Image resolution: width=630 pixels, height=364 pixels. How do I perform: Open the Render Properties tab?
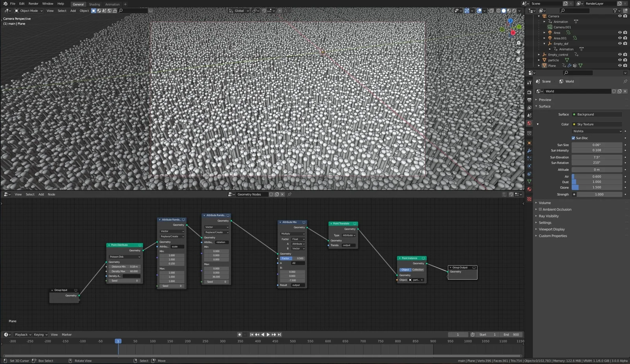pos(529,92)
